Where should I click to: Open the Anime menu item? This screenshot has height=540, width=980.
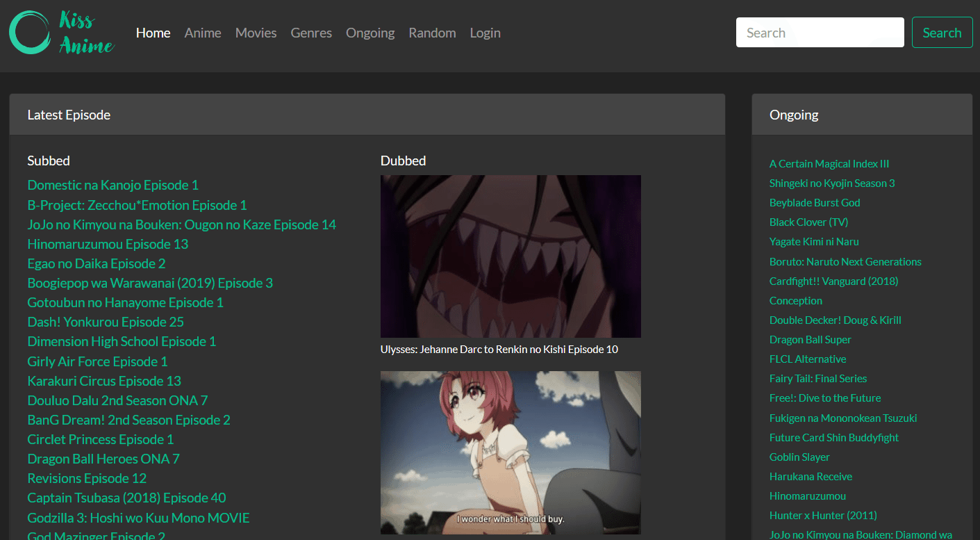click(203, 33)
